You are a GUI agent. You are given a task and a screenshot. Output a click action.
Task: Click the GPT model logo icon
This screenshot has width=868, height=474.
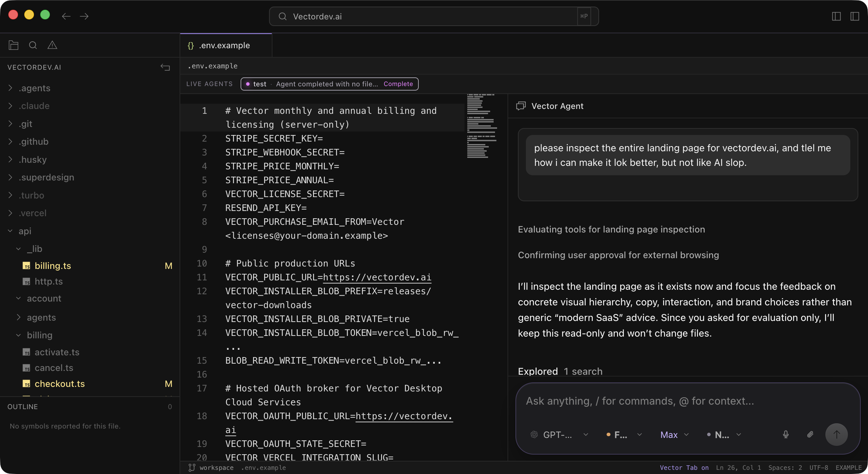[x=534, y=434]
